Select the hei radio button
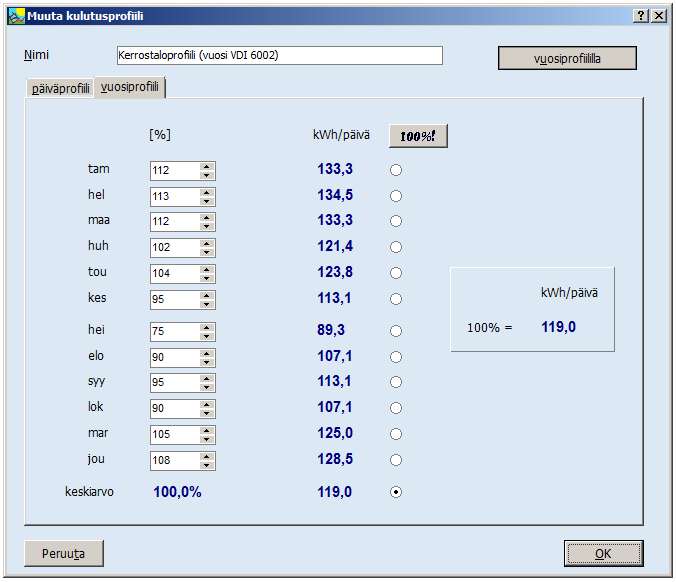This screenshot has height=582, width=676. pos(396,331)
